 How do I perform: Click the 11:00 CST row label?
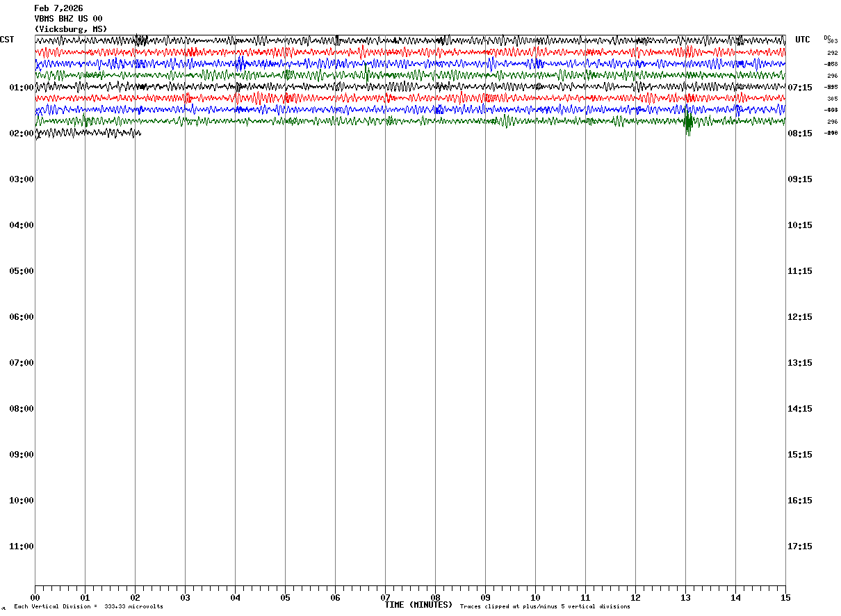click(22, 546)
